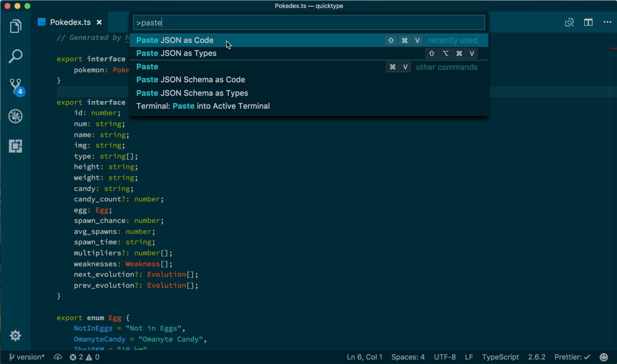The width and height of the screenshot is (617, 364).
Task: Select the Paste JSON as Types command
Action: [176, 53]
